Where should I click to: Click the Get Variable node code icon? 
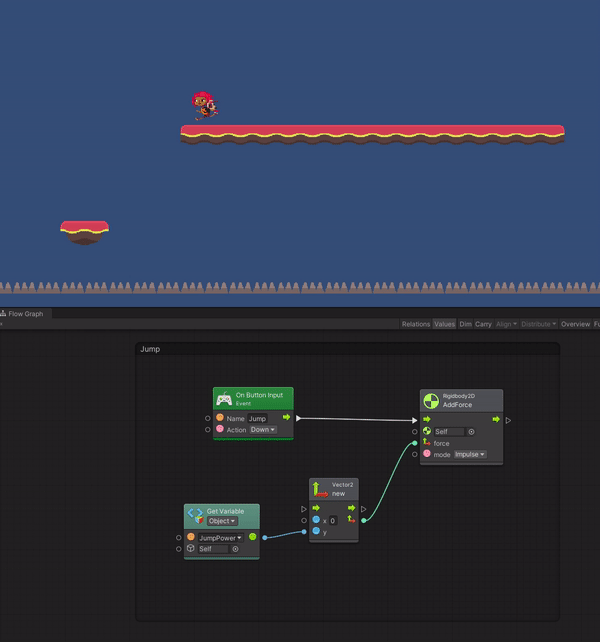click(195, 515)
